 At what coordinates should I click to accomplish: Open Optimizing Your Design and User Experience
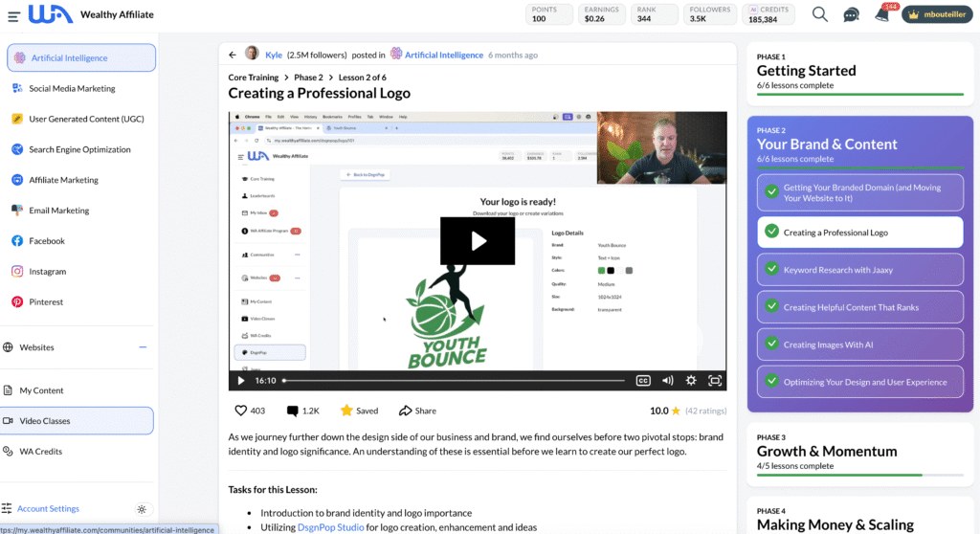tap(860, 382)
